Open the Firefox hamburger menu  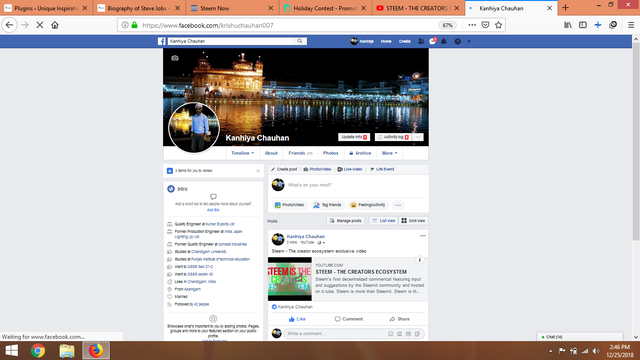click(x=631, y=25)
